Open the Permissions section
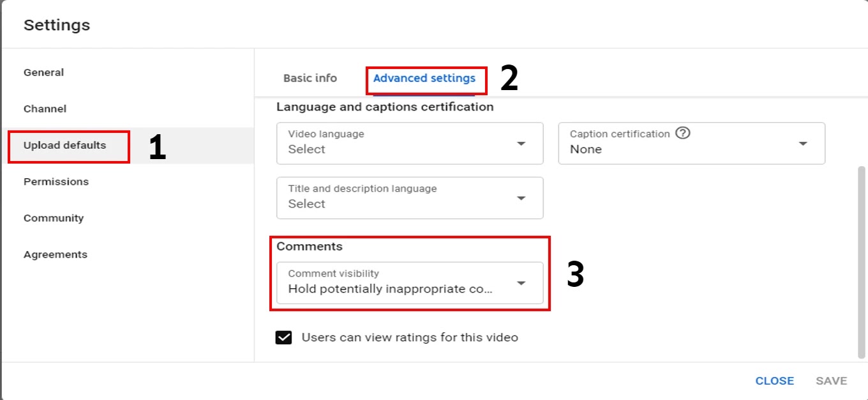This screenshot has height=400, width=868. [x=56, y=181]
